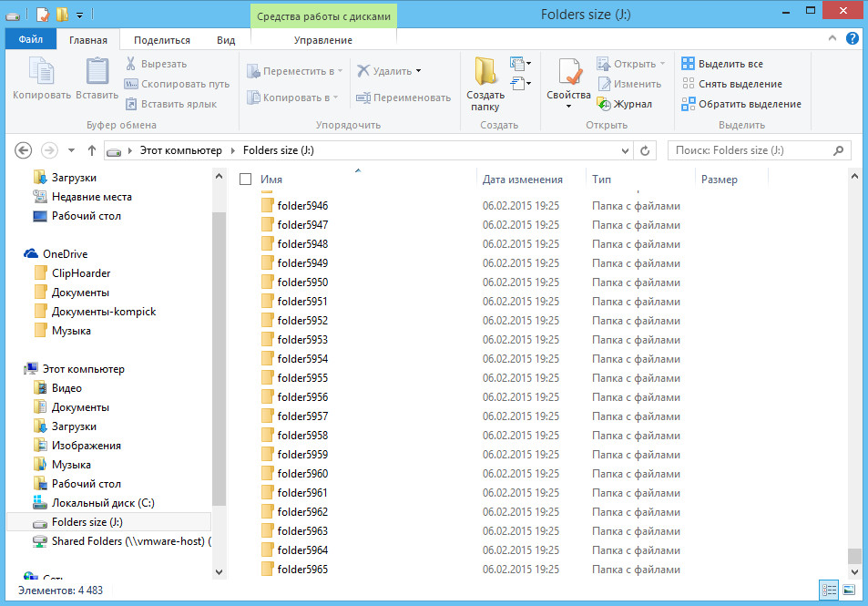The image size is (868, 606).
Task: Click the Вставить (Paste) clipboard icon
Action: [97, 77]
